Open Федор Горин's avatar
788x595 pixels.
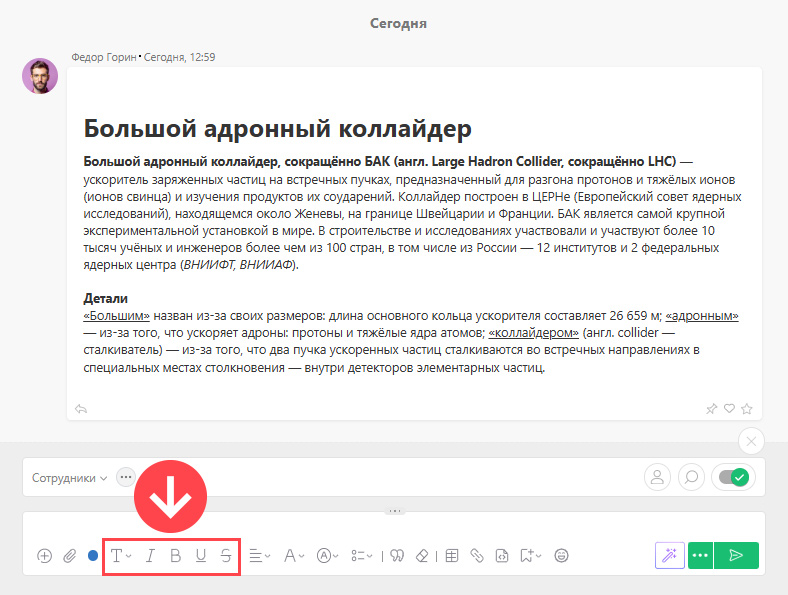pyautogui.click(x=40, y=76)
